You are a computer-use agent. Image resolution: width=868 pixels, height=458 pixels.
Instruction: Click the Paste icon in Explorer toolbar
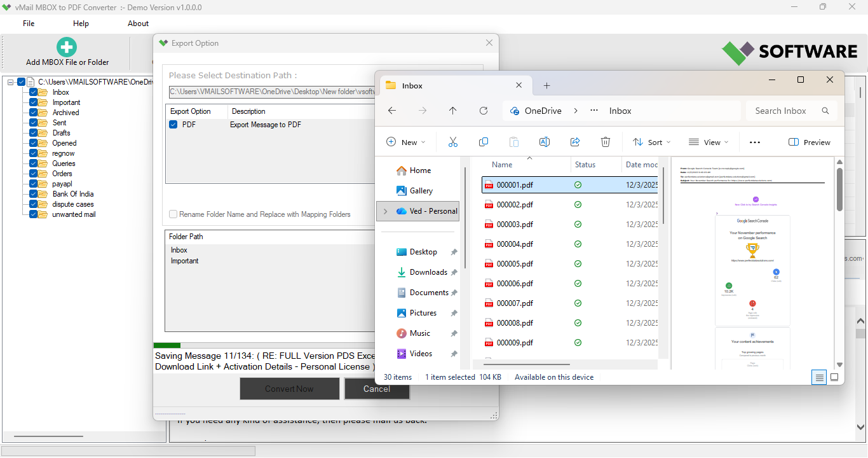coord(513,141)
